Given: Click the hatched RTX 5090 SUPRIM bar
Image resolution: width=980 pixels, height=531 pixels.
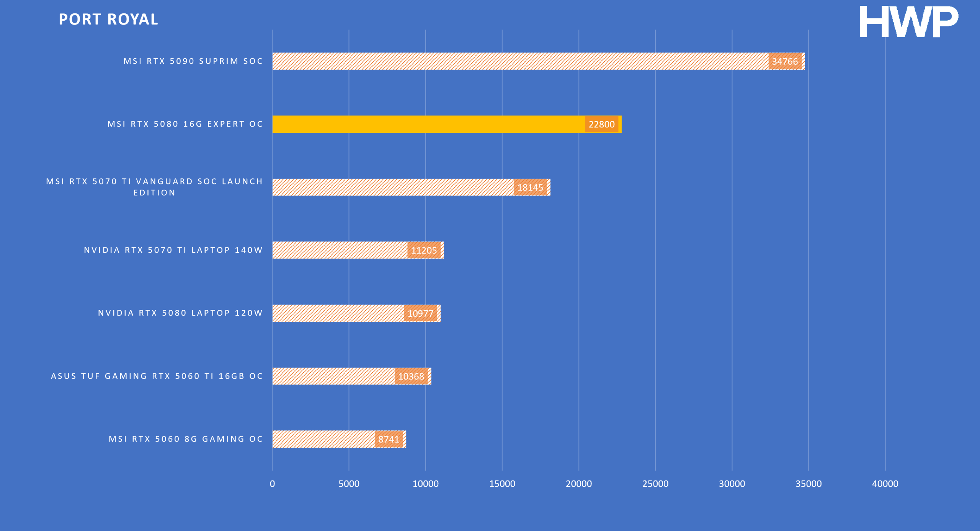Looking at the screenshot, I should [539, 61].
